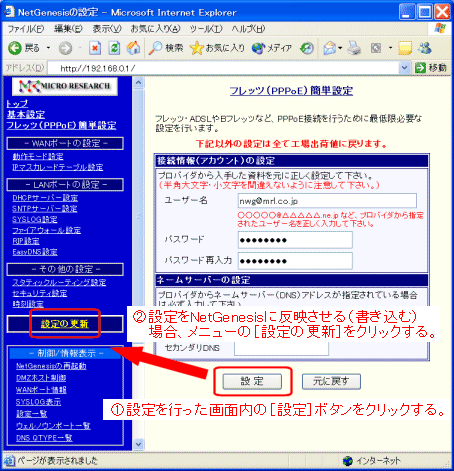Click the sidebar scrollbar down arrow
The image size is (454, 471).
(138, 444)
